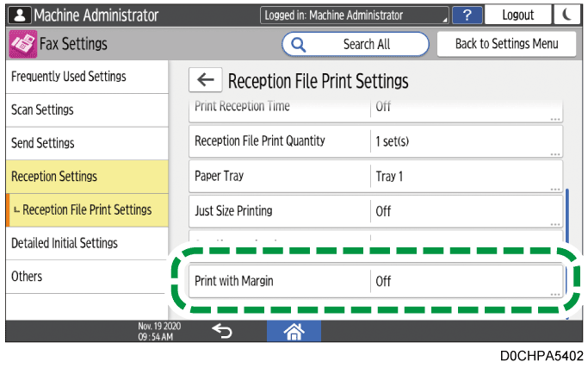Open Reception File Print Quantity value
588x368 pixels.
(x=467, y=141)
